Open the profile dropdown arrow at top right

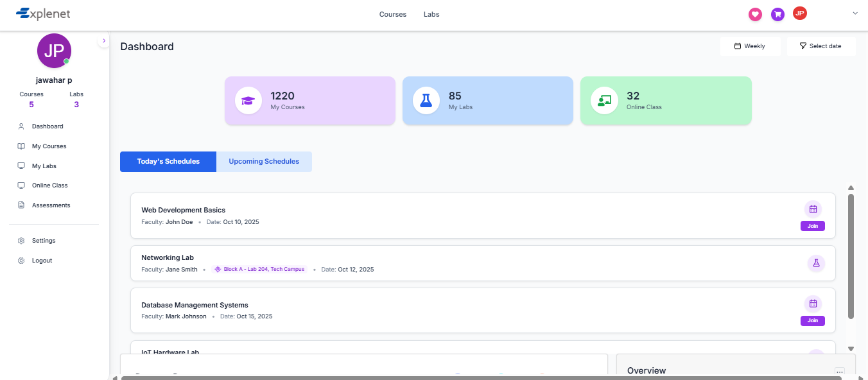point(855,13)
